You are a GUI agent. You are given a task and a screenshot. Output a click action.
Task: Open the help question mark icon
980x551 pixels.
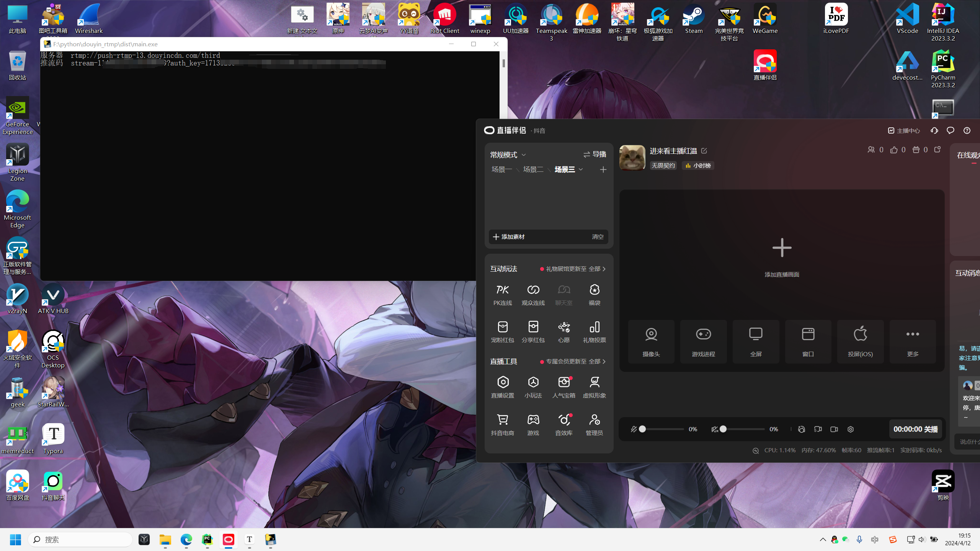(x=967, y=130)
